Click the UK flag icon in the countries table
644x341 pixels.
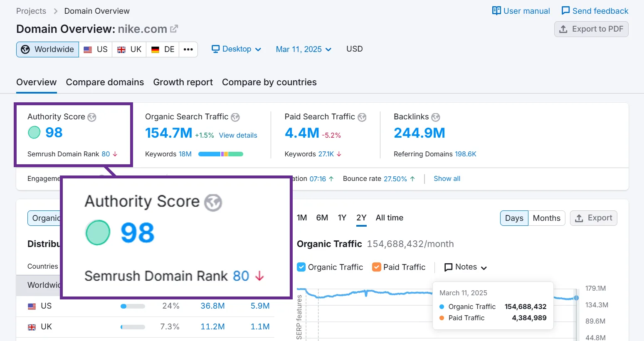(32, 327)
